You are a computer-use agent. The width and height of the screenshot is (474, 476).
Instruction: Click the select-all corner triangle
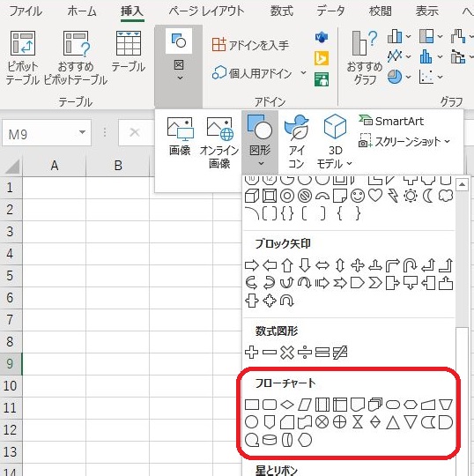(12, 166)
